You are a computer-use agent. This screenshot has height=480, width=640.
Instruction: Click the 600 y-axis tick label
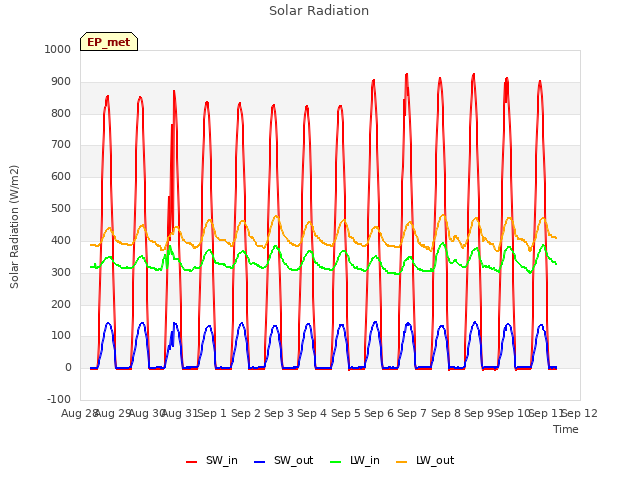[x=61, y=176]
